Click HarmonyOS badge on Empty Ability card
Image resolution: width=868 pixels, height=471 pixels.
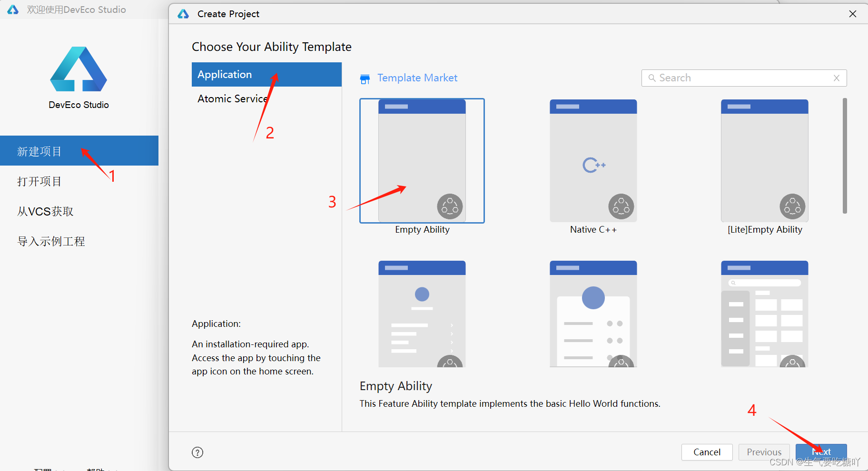click(450, 206)
